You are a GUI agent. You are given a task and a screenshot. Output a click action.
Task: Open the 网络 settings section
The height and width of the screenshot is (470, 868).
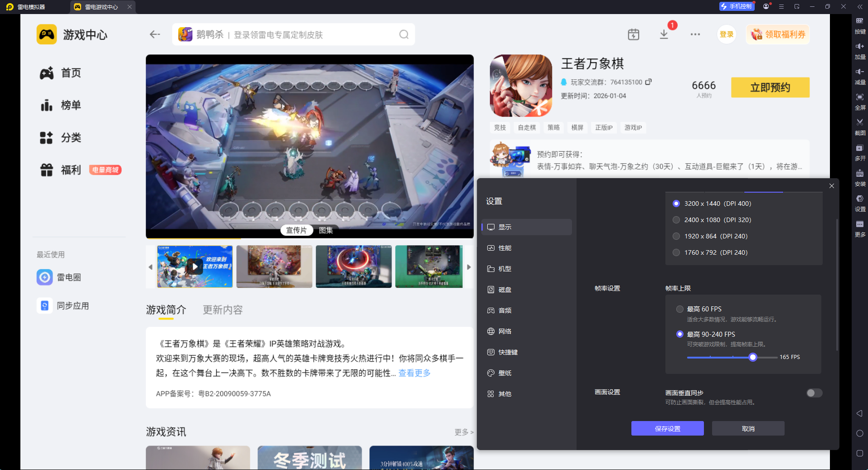[527, 331]
